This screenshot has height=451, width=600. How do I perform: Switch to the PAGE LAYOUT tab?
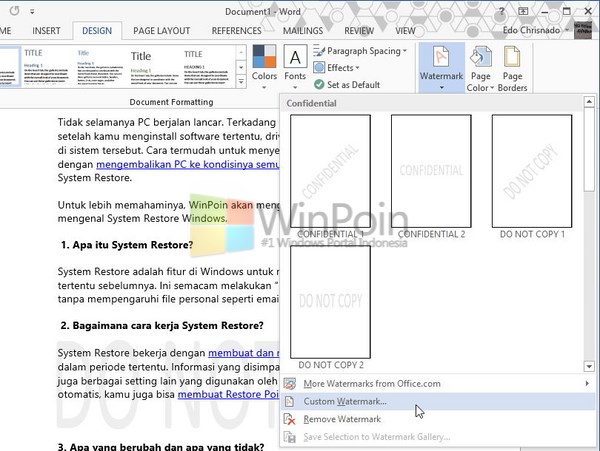(161, 31)
